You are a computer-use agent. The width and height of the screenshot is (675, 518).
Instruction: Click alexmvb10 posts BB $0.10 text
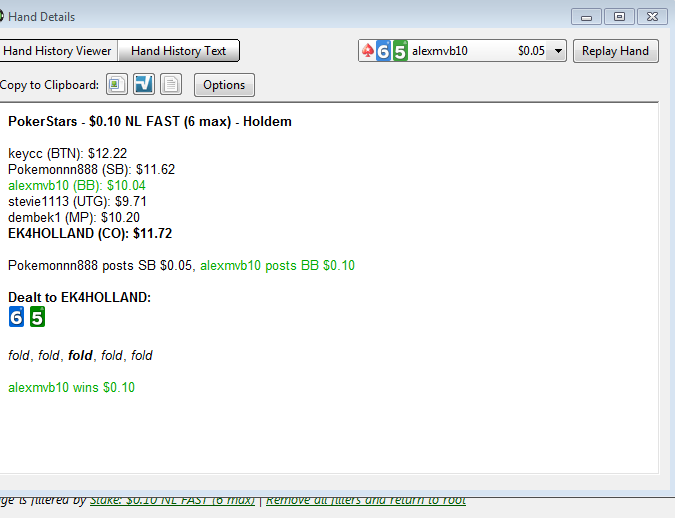pos(278,265)
